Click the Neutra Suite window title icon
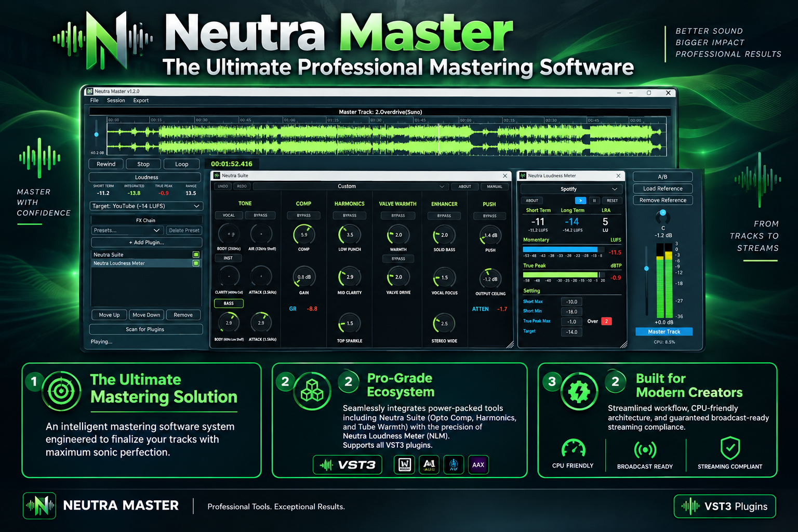Image resolution: width=798 pixels, height=532 pixels. tap(217, 176)
